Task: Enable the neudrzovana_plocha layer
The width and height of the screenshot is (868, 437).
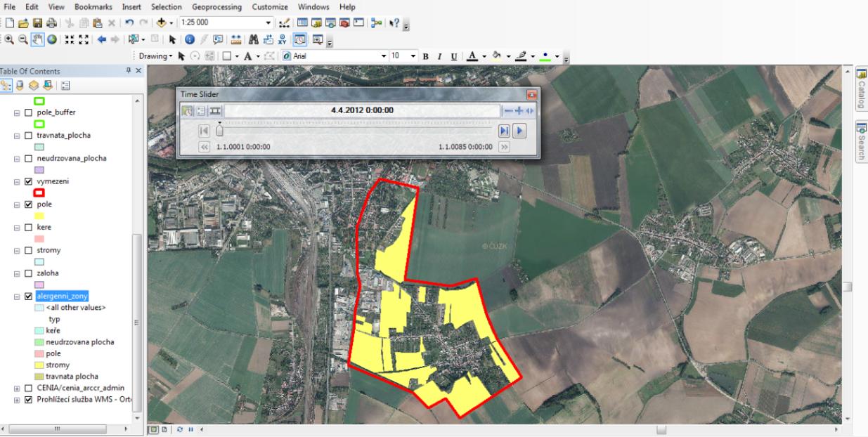Action: tap(29, 158)
